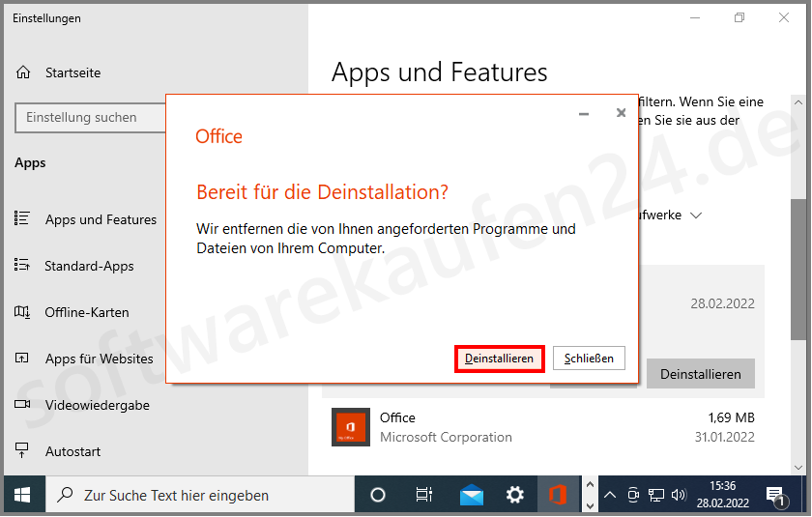Click the 28.02.2022 install date
Viewport: 812px width, 517px height.
tap(722, 303)
